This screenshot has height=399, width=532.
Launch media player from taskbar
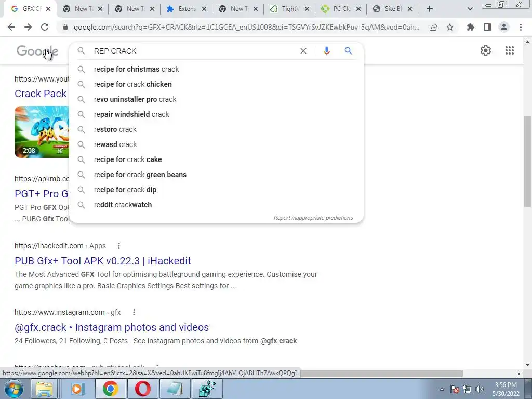(x=78, y=389)
